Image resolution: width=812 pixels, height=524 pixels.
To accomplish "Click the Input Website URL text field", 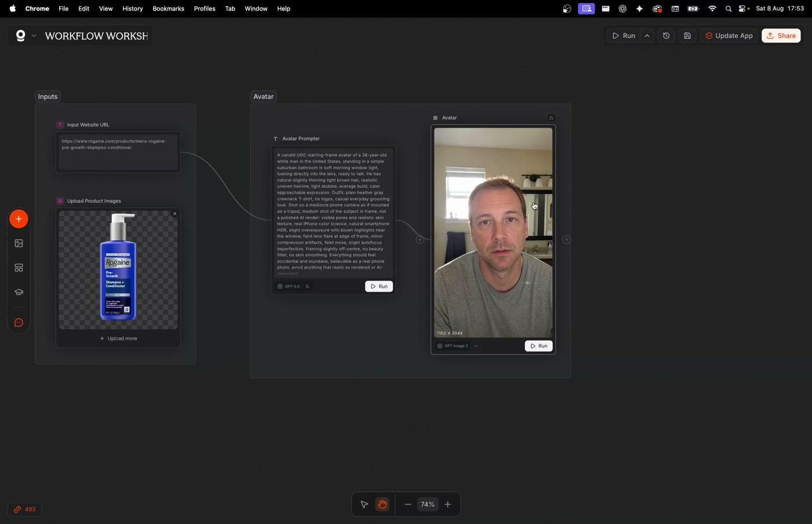I will [x=118, y=152].
